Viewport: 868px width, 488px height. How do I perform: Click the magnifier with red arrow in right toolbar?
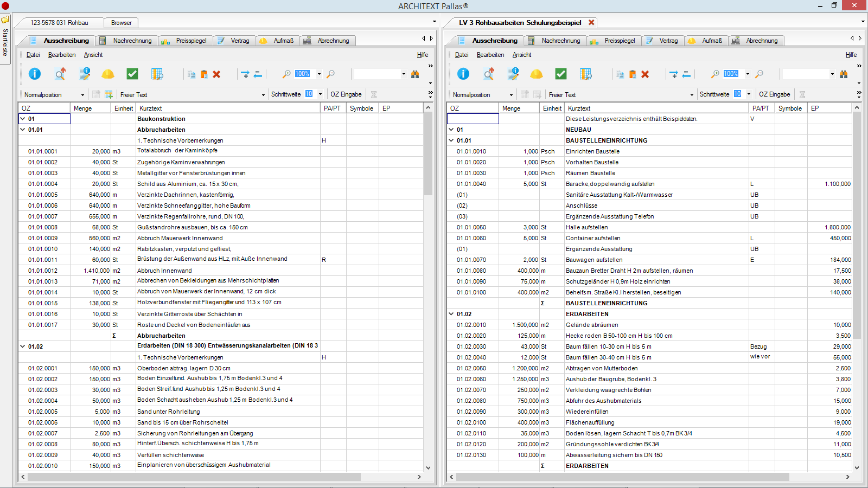489,74
